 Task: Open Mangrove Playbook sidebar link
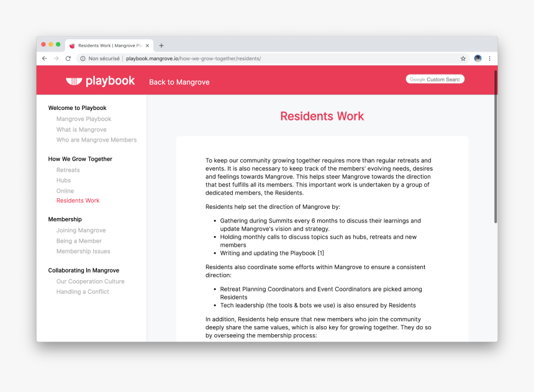pyautogui.click(x=84, y=119)
